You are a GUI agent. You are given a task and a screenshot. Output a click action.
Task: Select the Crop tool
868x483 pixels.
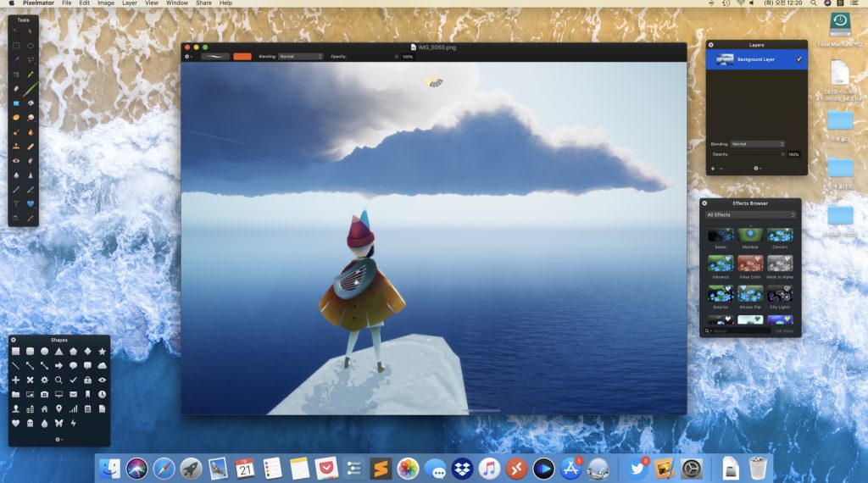pos(16,74)
